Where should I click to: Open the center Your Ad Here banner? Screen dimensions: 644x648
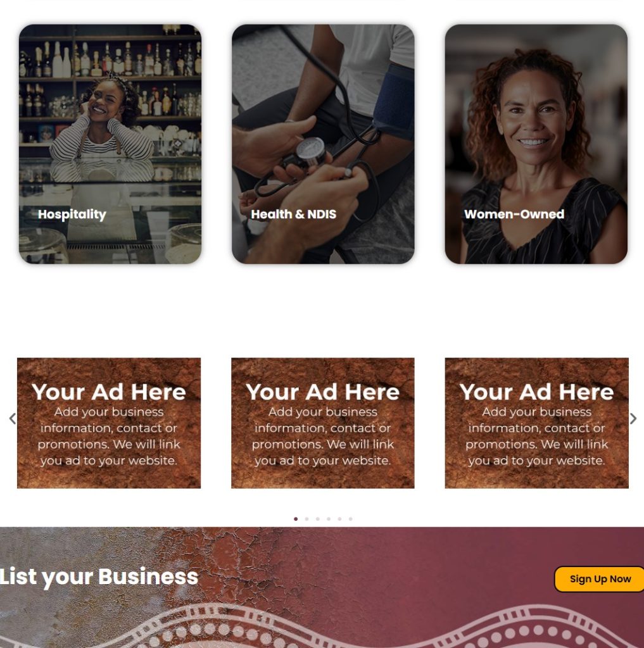322,423
